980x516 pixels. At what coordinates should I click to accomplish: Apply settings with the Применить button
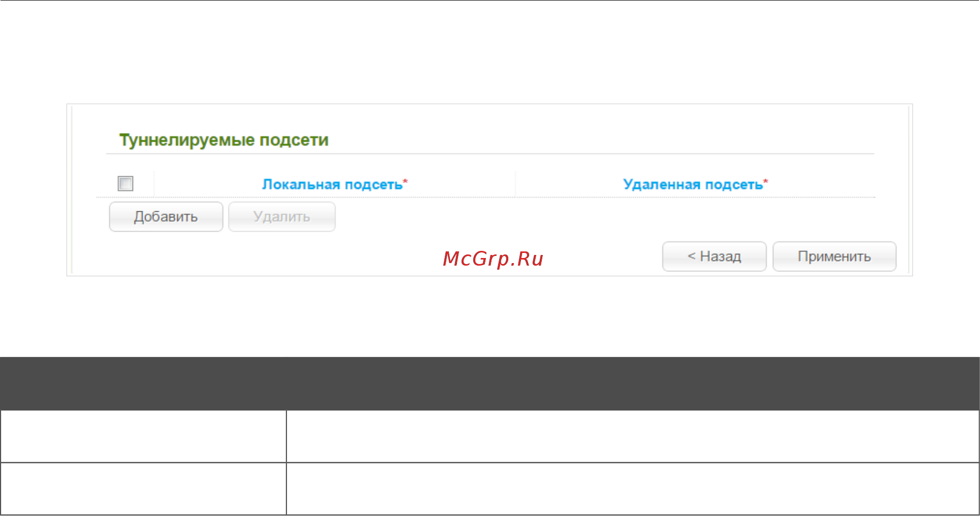(834, 256)
